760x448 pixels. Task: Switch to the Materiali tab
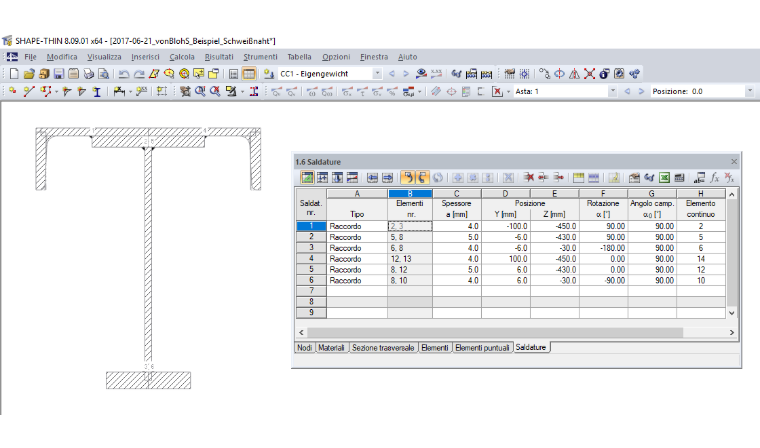coord(331,348)
